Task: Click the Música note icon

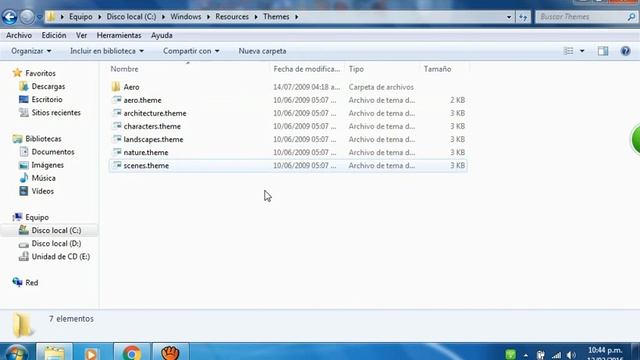Action: pos(24,178)
